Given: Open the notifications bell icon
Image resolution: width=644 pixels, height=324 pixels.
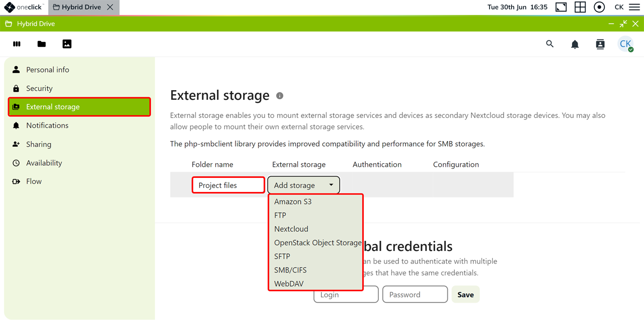Looking at the screenshot, I should [575, 44].
